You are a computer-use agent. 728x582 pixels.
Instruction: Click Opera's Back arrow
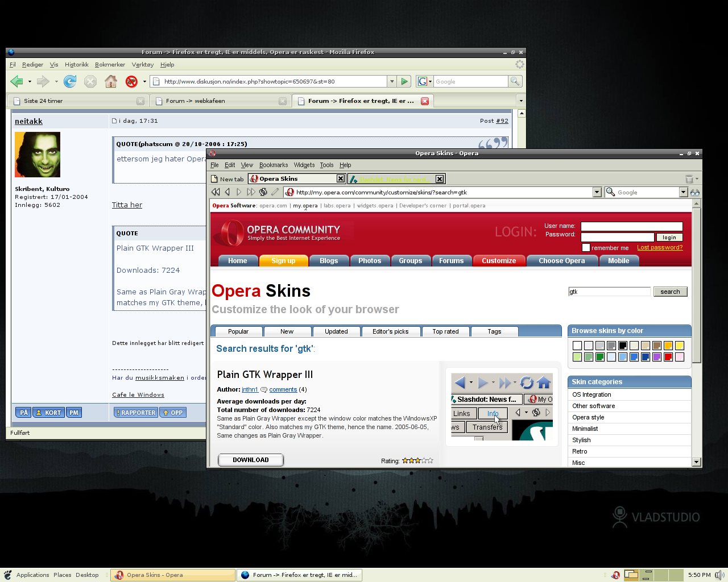tap(227, 192)
